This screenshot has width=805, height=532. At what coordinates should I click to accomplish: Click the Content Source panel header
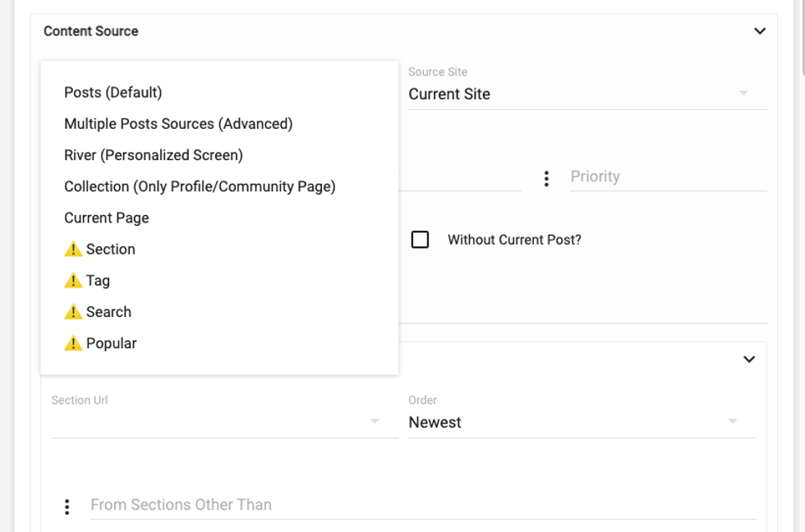tap(91, 31)
